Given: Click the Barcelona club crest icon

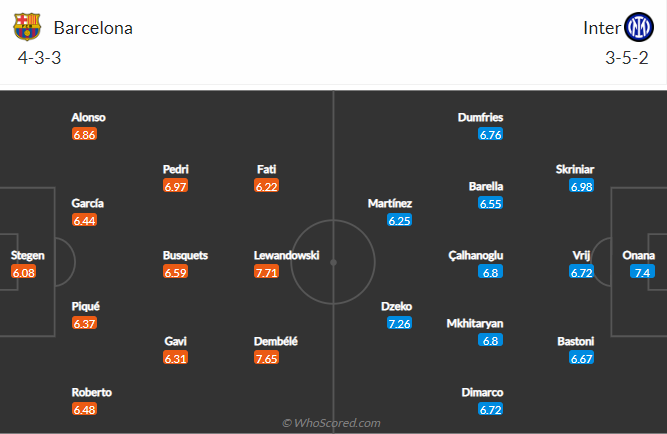Looking at the screenshot, I should coord(27,27).
